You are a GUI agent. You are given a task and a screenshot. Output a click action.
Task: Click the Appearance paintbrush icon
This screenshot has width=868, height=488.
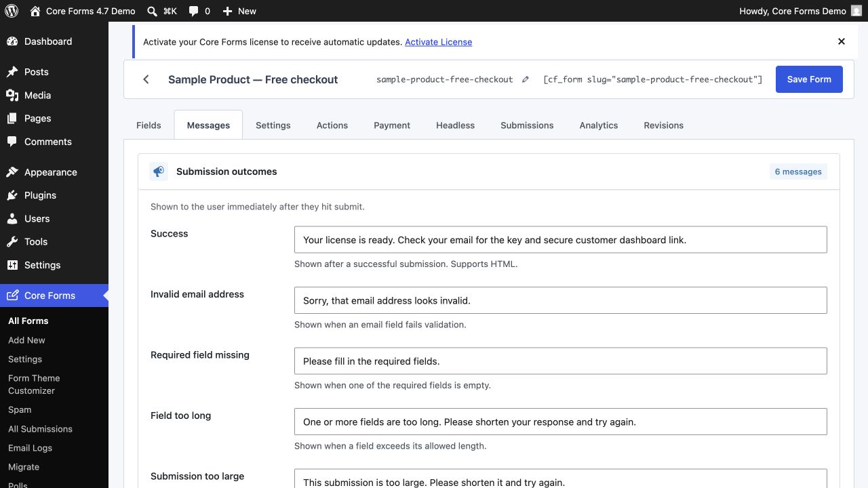pos(12,172)
